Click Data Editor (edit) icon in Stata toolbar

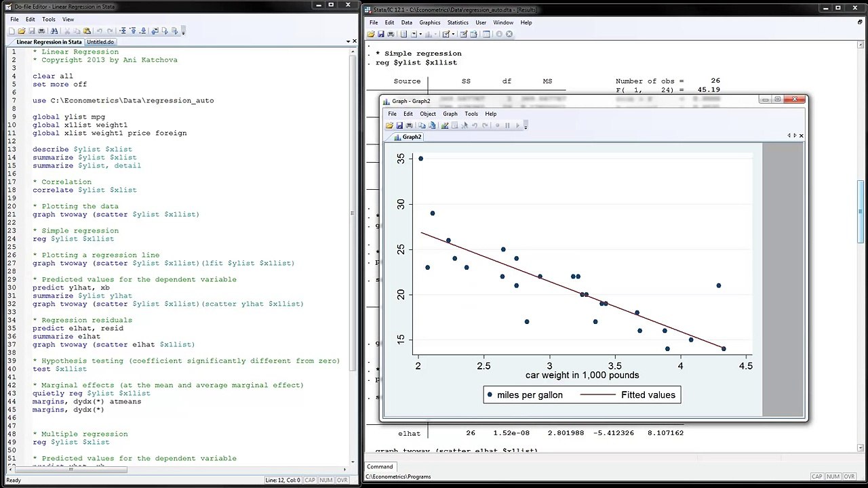coord(464,34)
